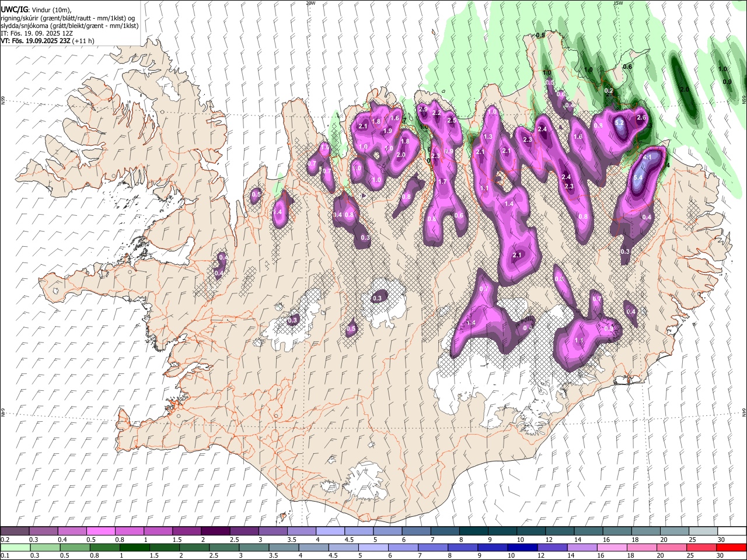Click the "0.2" rain value in northeast

[609, 91]
